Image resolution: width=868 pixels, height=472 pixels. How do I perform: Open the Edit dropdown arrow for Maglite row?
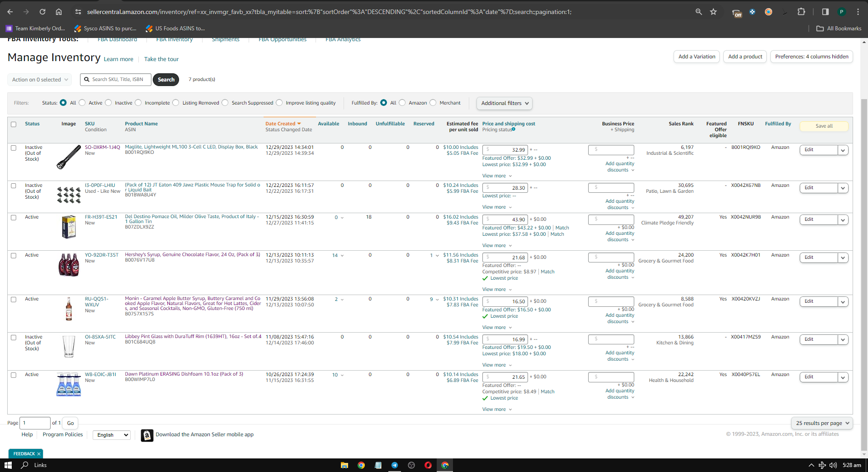(x=843, y=150)
